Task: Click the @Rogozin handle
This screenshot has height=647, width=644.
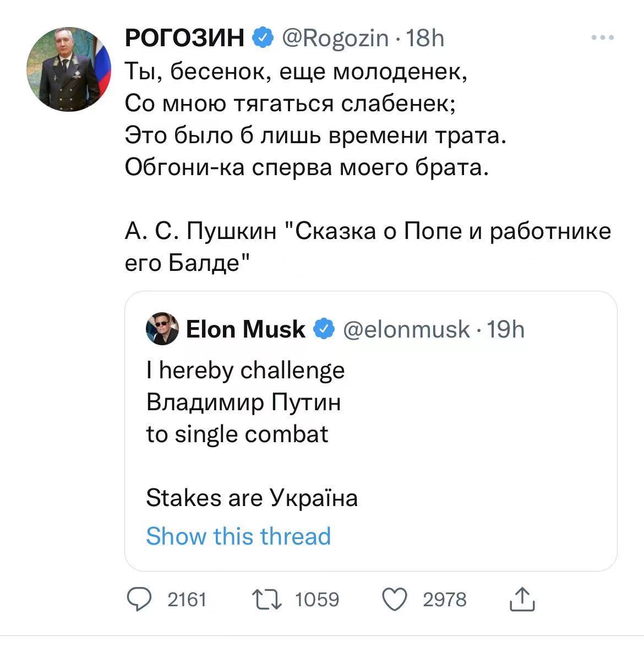Action: tap(336, 37)
